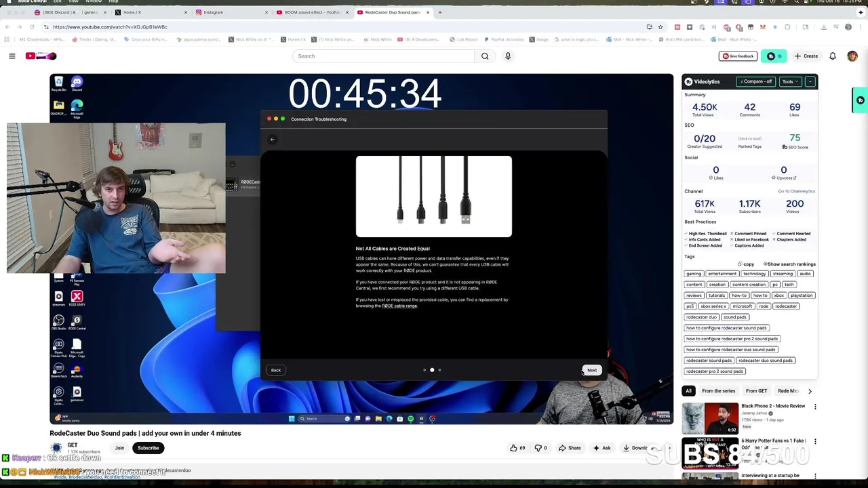The image size is (868, 488).
Task: Join the GET channel membership
Action: click(x=119, y=447)
